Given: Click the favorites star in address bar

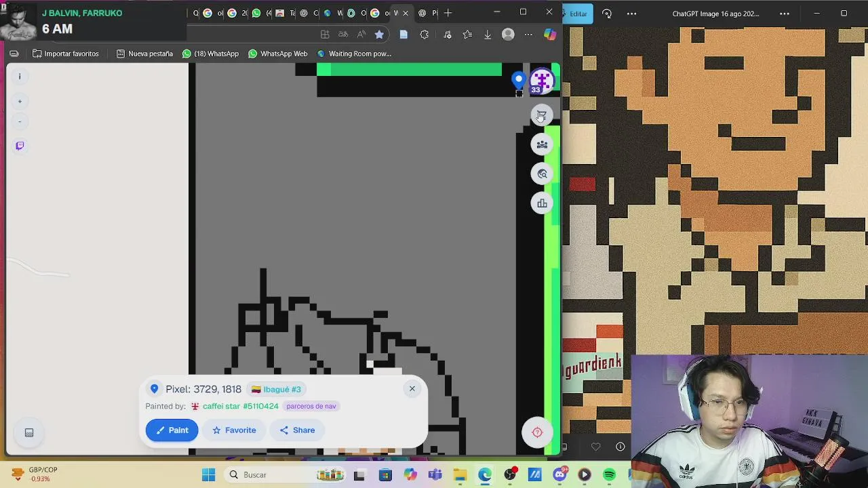Looking at the screenshot, I should point(379,35).
